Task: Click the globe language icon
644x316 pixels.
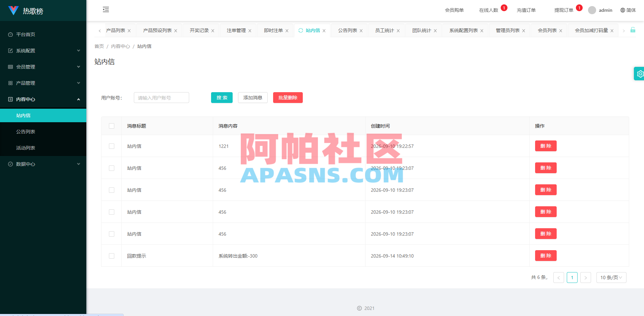Action: pyautogui.click(x=623, y=10)
